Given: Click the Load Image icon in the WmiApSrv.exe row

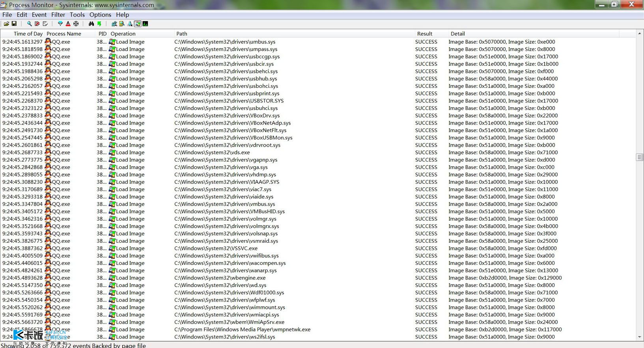Looking at the screenshot, I should tap(112, 322).
